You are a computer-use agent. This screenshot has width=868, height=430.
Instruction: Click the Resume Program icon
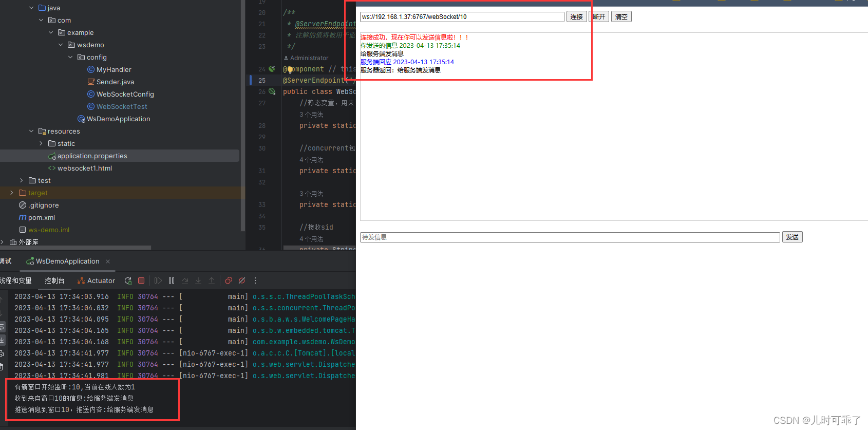(x=158, y=281)
